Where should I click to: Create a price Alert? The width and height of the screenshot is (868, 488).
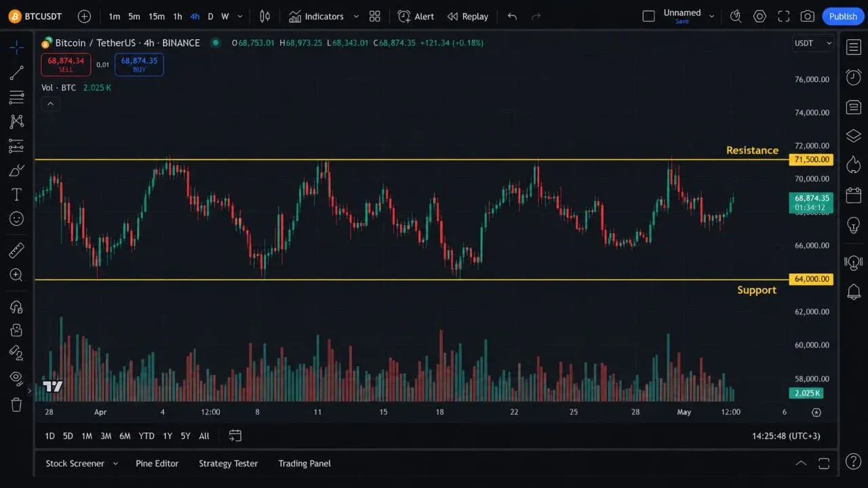coord(416,16)
